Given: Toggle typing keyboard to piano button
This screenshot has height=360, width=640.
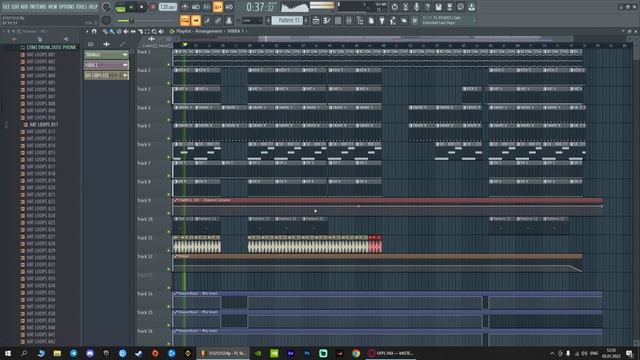Looking at the screenshot, I should click(x=185, y=20).
